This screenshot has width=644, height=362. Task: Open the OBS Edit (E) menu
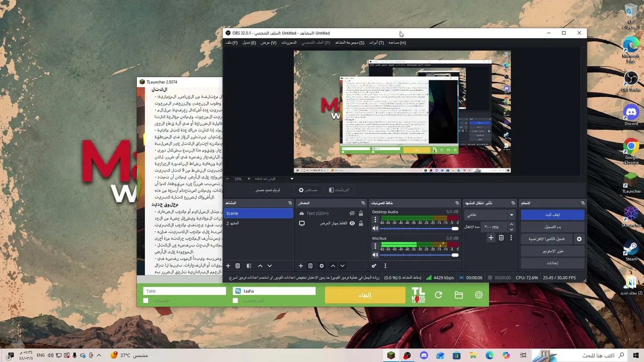pos(249,43)
